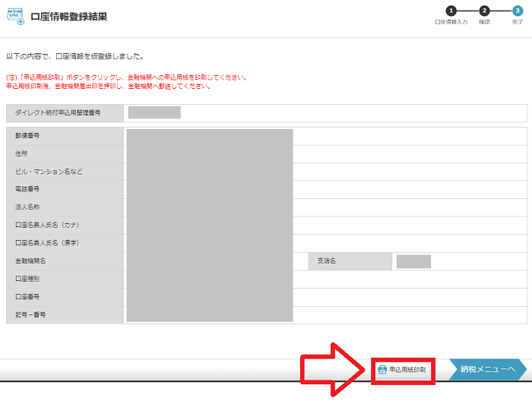
Task: Click the message 以下の内容で、口座情報を仮登録しました
Action: (x=75, y=56)
